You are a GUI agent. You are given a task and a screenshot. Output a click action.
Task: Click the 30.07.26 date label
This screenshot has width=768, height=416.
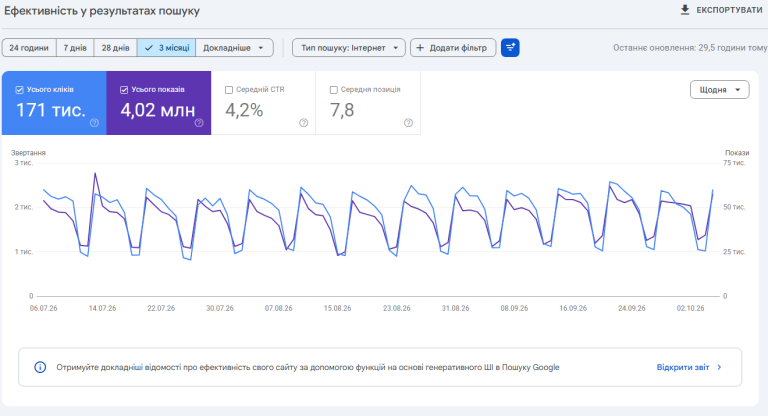pos(220,308)
